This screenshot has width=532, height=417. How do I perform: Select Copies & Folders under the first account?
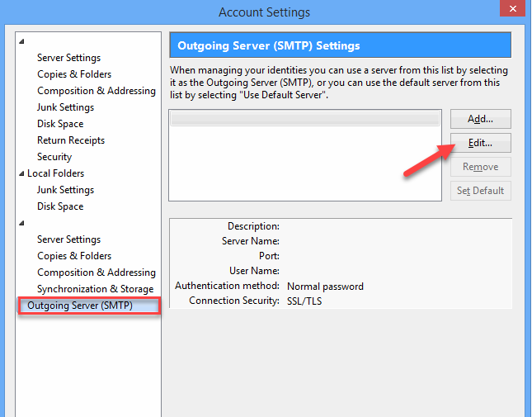(73, 74)
